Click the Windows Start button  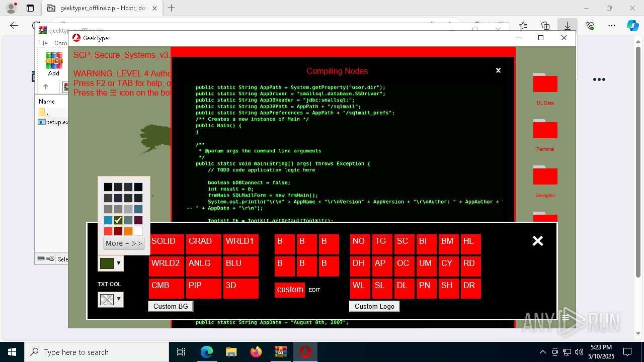pyautogui.click(x=12, y=352)
